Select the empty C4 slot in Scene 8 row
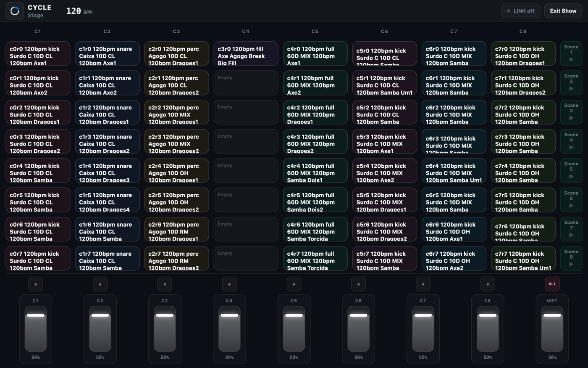This screenshot has width=588, height=368. 246,258
